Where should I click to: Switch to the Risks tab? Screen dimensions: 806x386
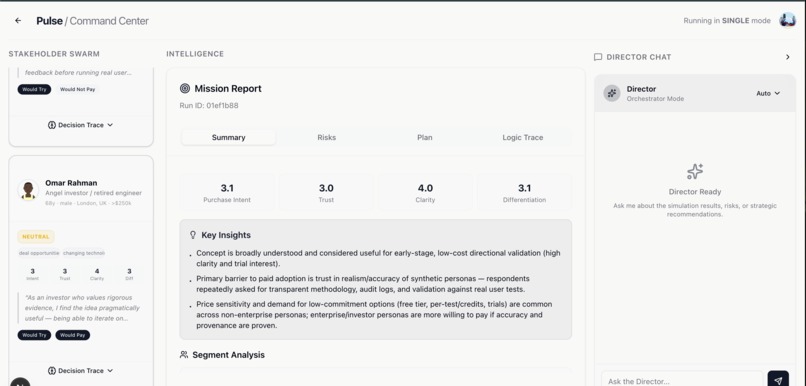click(x=326, y=137)
